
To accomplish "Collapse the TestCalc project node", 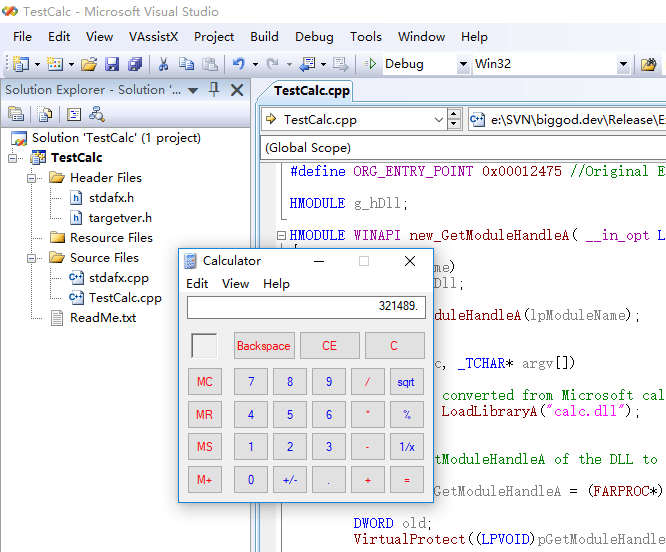I will (13, 158).
